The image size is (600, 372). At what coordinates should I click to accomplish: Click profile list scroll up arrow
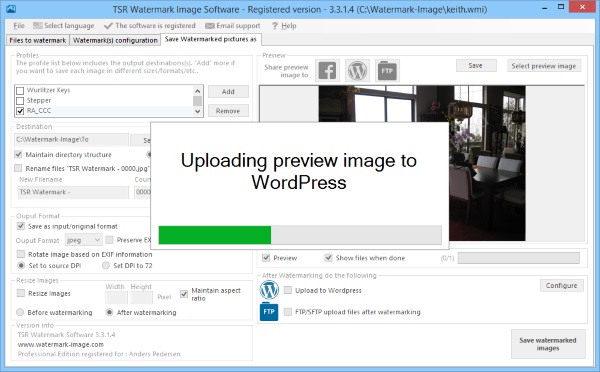pyautogui.click(x=197, y=91)
